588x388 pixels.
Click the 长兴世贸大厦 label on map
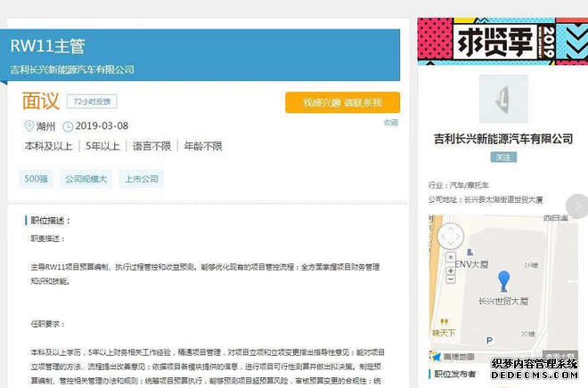pyautogui.click(x=503, y=301)
